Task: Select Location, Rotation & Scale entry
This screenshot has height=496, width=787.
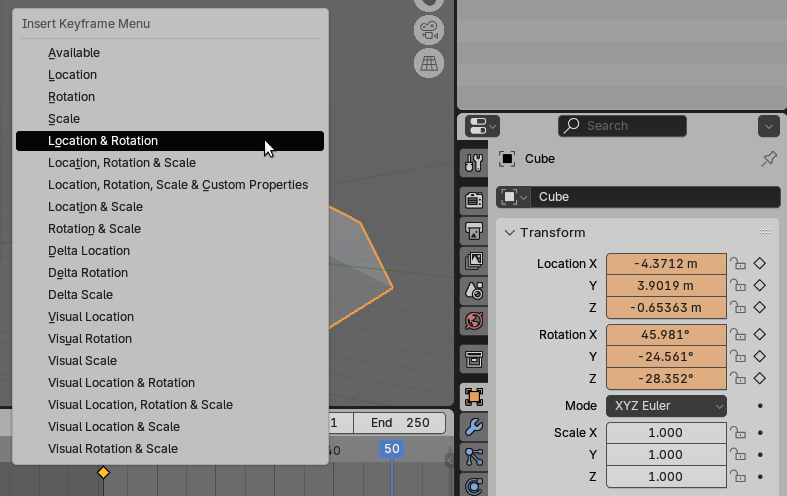Action: click(x=170, y=163)
